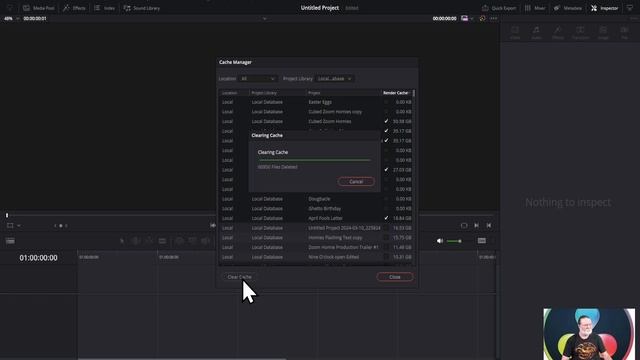Toggle bypass color grades and effects icon
The image size is (640, 360).
pyautogui.click(x=482, y=18)
